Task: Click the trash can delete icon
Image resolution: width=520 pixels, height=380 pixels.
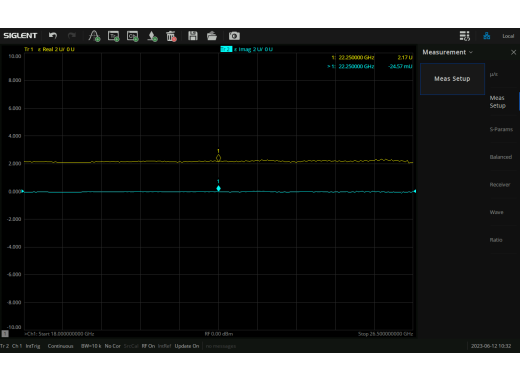Action: (x=171, y=36)
